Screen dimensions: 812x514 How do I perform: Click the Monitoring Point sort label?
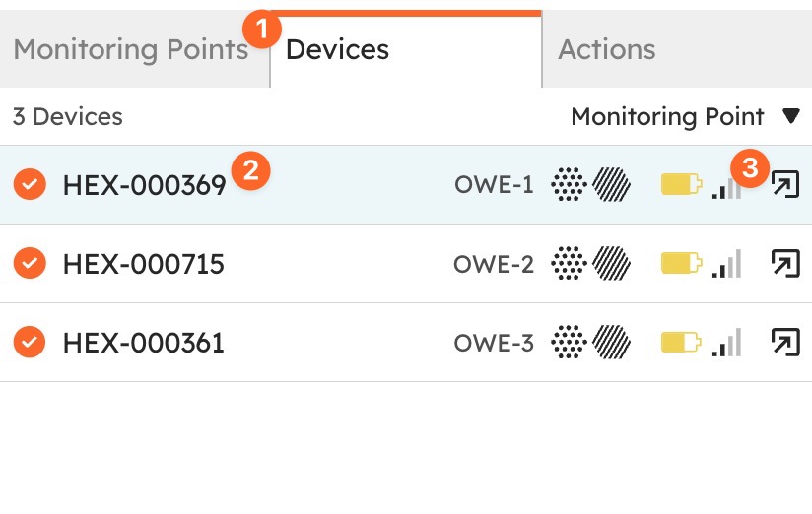pyautogui.click(x=667, y=116)
